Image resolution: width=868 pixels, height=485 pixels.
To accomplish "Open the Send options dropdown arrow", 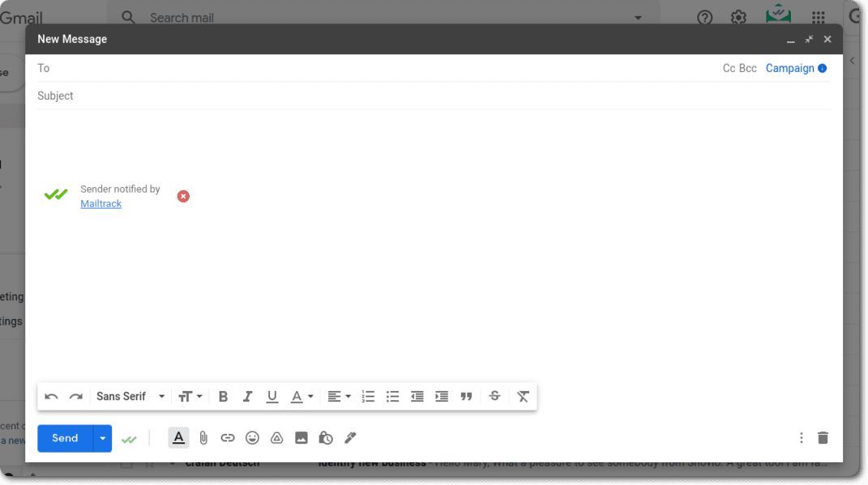I will coord(102,438).
